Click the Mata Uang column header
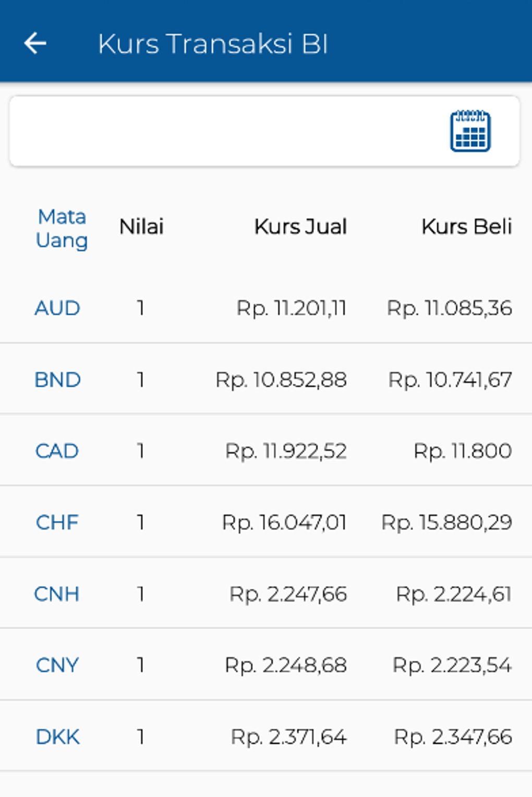The height and width of the screenshot is (797, 532). click(62, 229)
